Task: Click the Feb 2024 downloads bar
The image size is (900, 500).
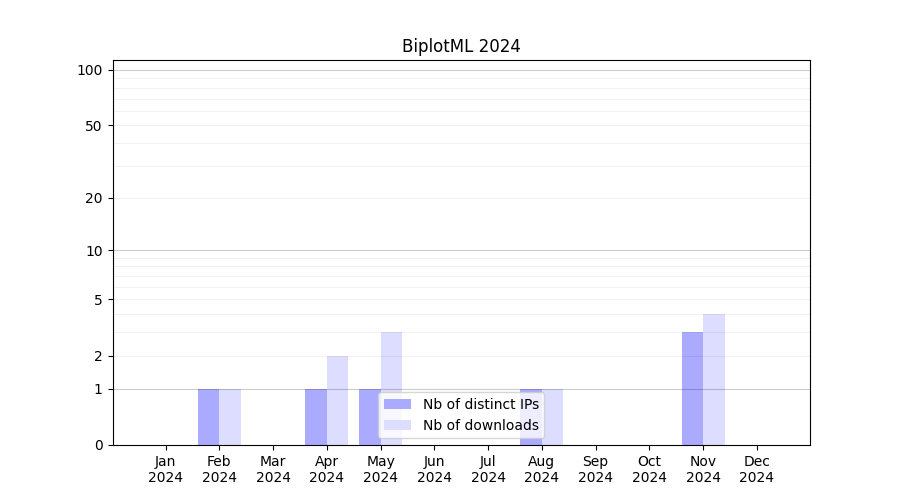Action: tap(230, 417)
